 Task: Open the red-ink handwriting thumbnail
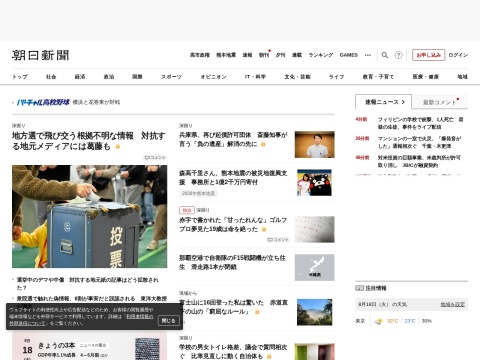(314, 229)
